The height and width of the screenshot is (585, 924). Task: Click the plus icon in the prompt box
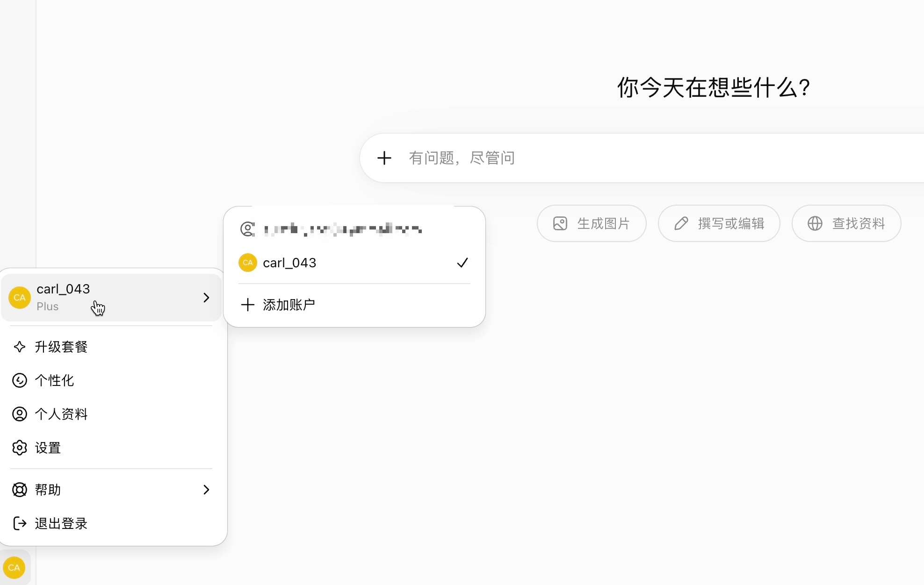click(384, 158)
